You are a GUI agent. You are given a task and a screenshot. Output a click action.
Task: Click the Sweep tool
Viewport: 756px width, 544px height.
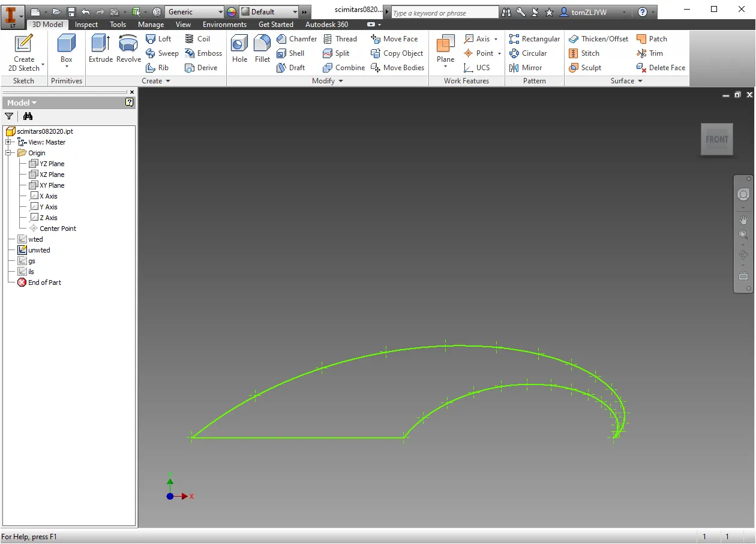pos(162,53)
